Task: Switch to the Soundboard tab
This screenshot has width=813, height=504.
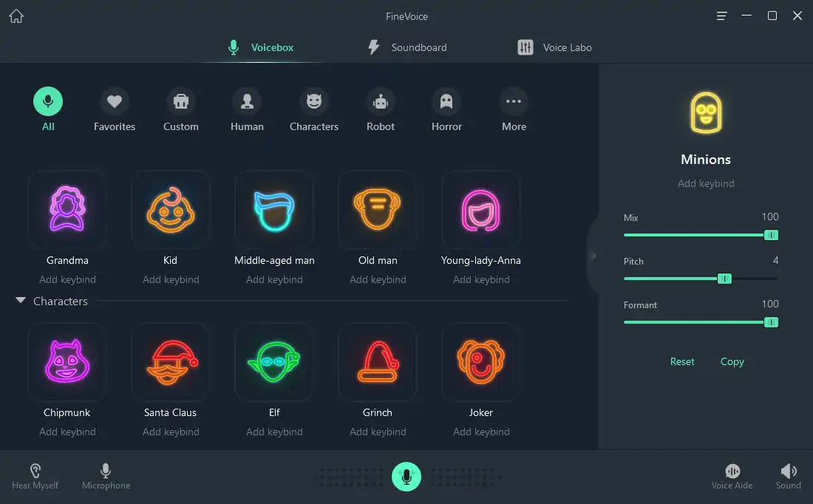Action: tap(407, 47)
